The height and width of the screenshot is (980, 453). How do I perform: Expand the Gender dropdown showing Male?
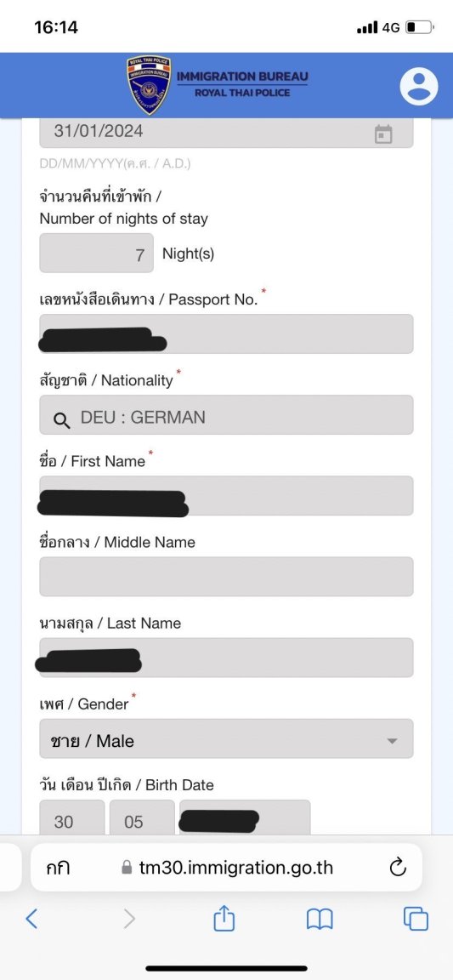point(226,738)
